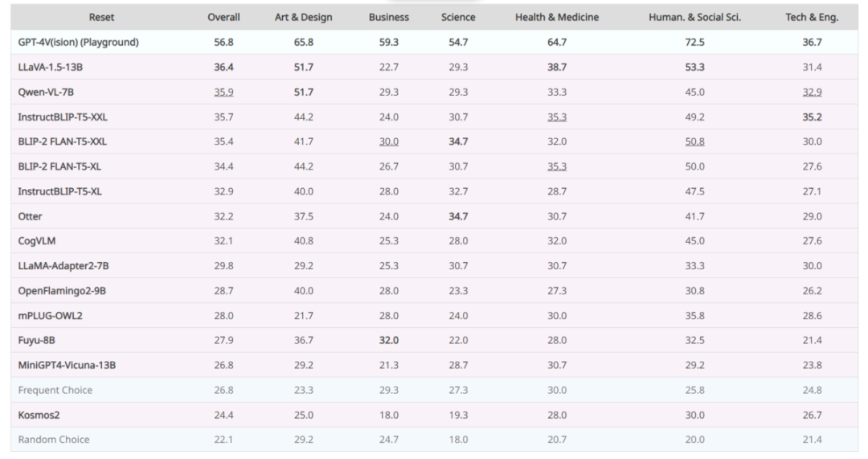Sort by Art & Design column
The width and height of the screenshot is (868, 459).
coord(303,17)
